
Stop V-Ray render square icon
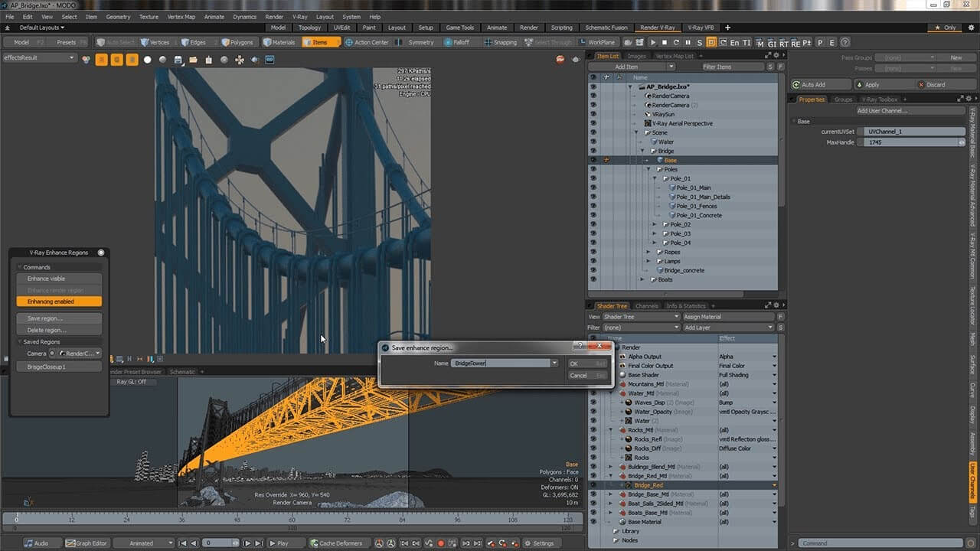click(x=665, y=43)
